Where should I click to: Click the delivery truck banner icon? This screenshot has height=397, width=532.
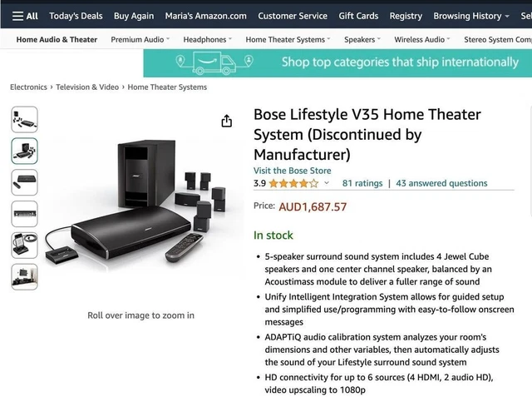coord(214,62)
